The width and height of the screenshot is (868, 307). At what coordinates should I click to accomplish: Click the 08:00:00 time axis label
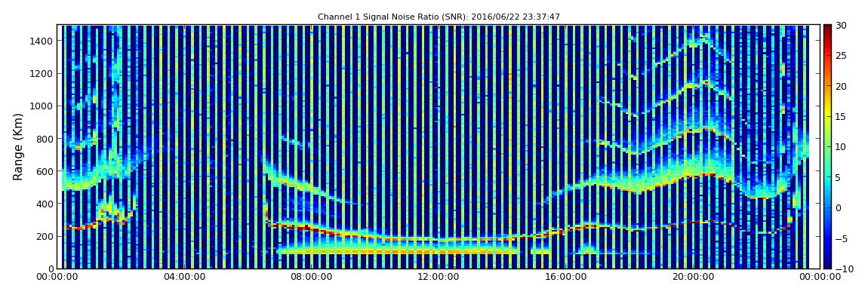click(x=310, y=277)
